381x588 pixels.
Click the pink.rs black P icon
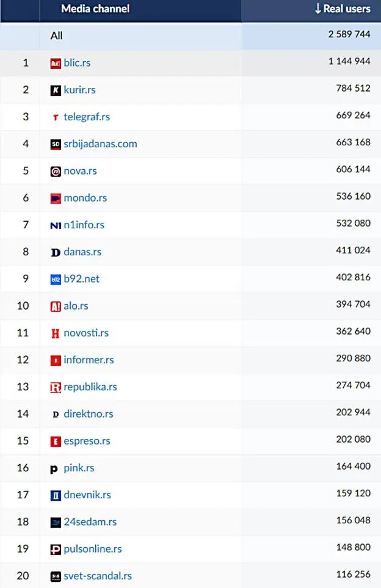54,469
